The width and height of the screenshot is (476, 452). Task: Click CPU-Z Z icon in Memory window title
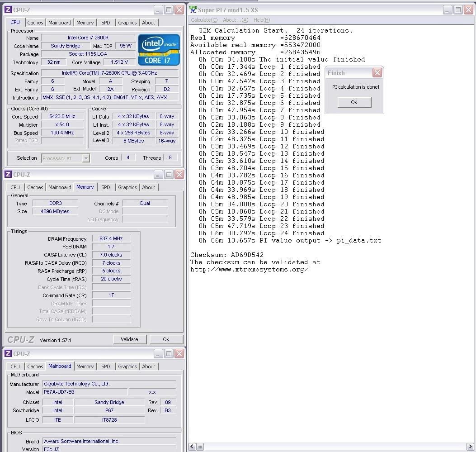click(x=8, y=174)
